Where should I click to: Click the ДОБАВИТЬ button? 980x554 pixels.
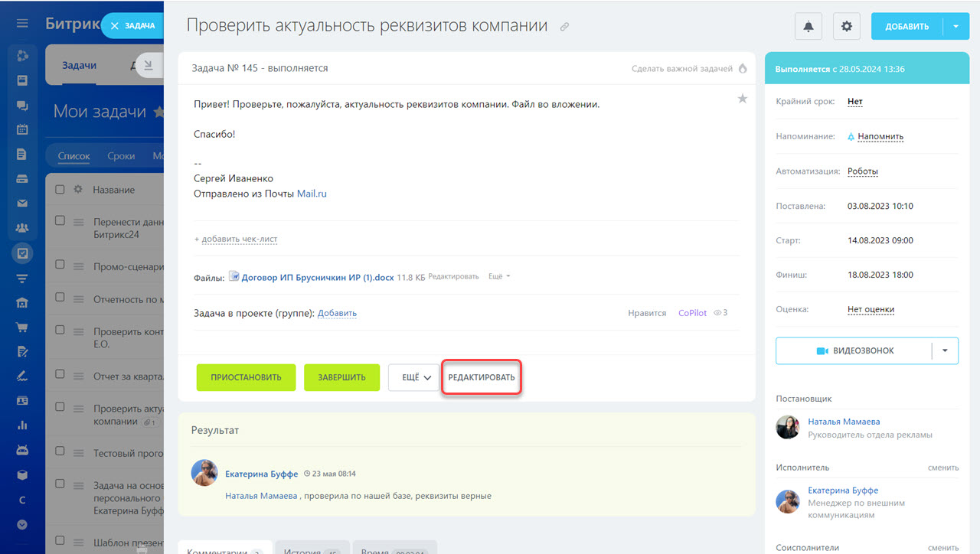point(907,26)
